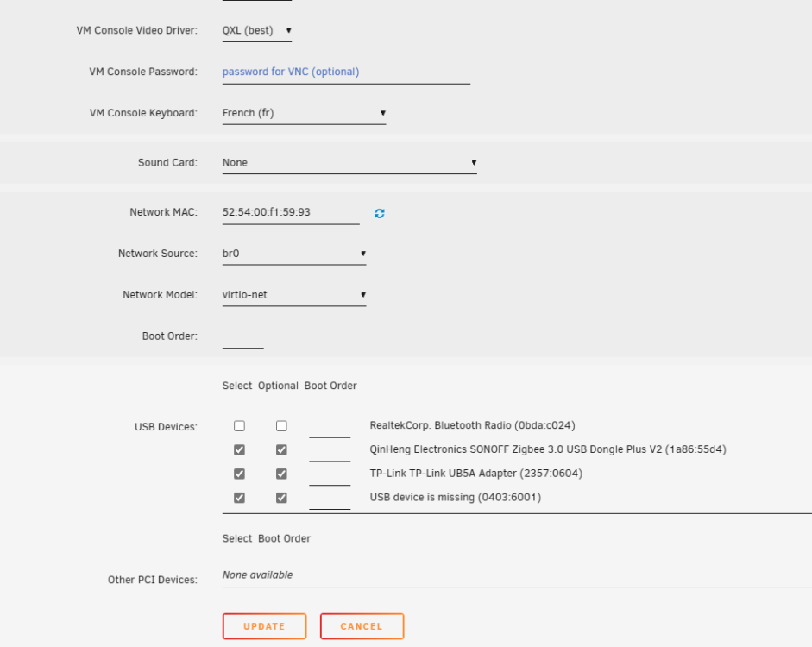Enable Select checkbox for Realtek Bluetooth Radio

tap(239, 426)
